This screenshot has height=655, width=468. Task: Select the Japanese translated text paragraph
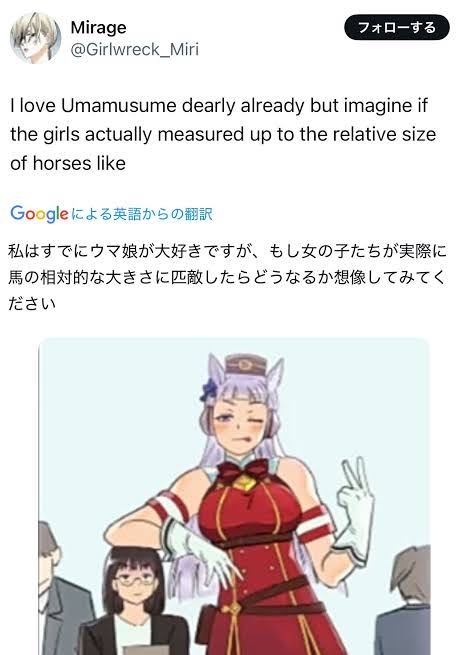click(x=227, y=277)
